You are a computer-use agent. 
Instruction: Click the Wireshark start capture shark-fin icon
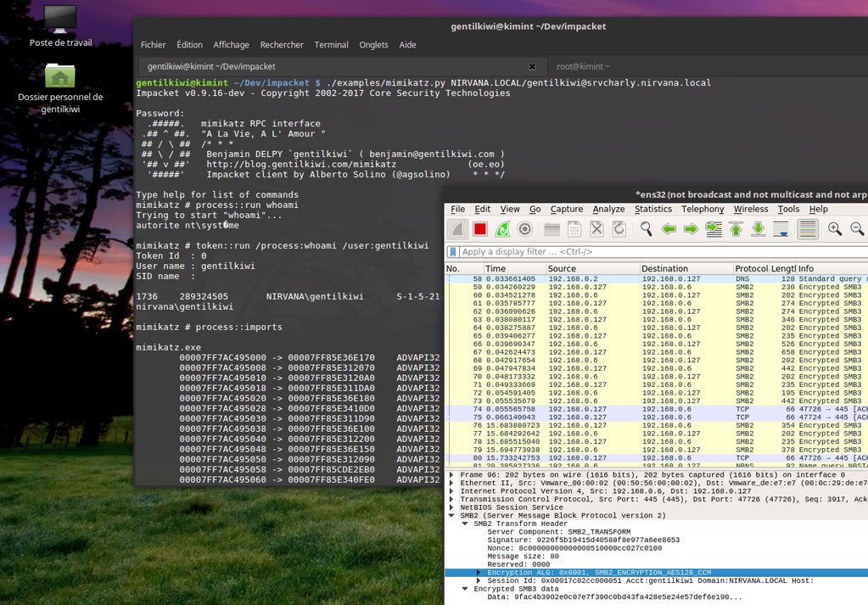pyautogui.click(x=458, y=229)
